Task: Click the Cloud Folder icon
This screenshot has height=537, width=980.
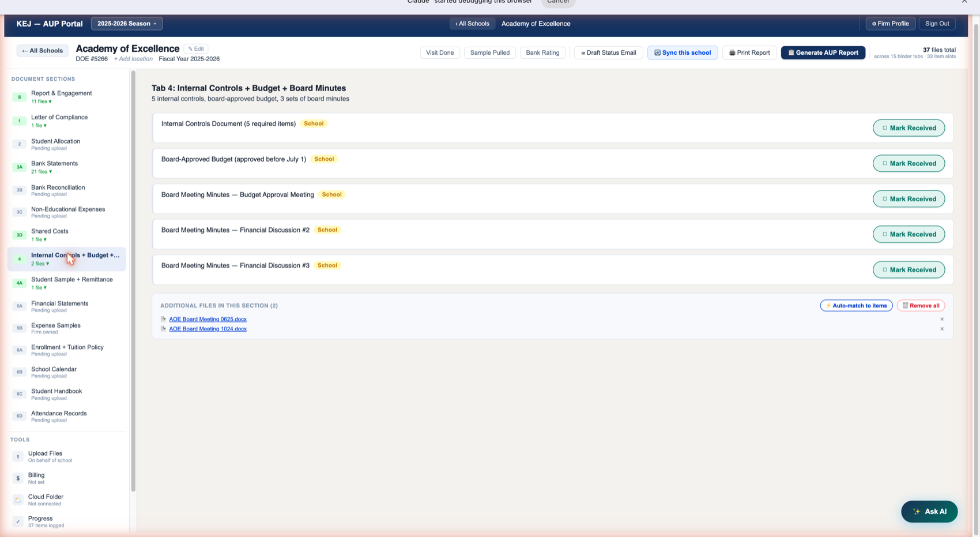Action: tap(18, 500)
